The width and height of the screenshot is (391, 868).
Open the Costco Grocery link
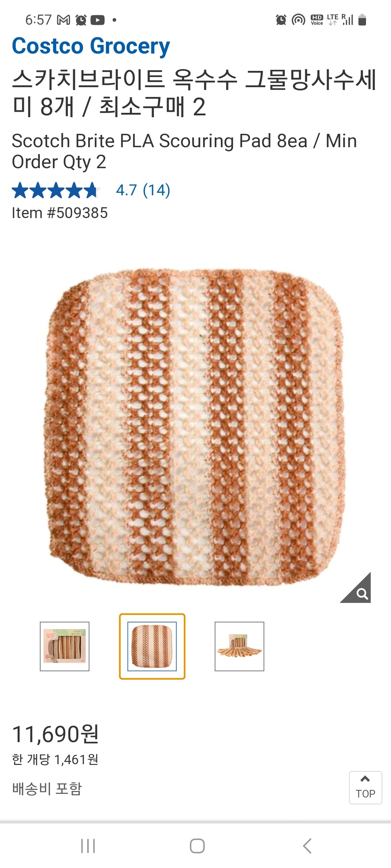(x=91, y=46)
